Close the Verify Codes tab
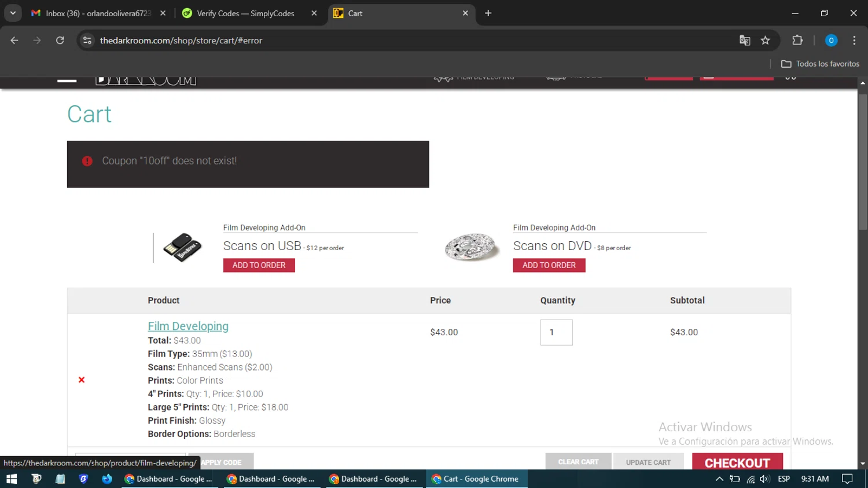 (x=314, y=13)
